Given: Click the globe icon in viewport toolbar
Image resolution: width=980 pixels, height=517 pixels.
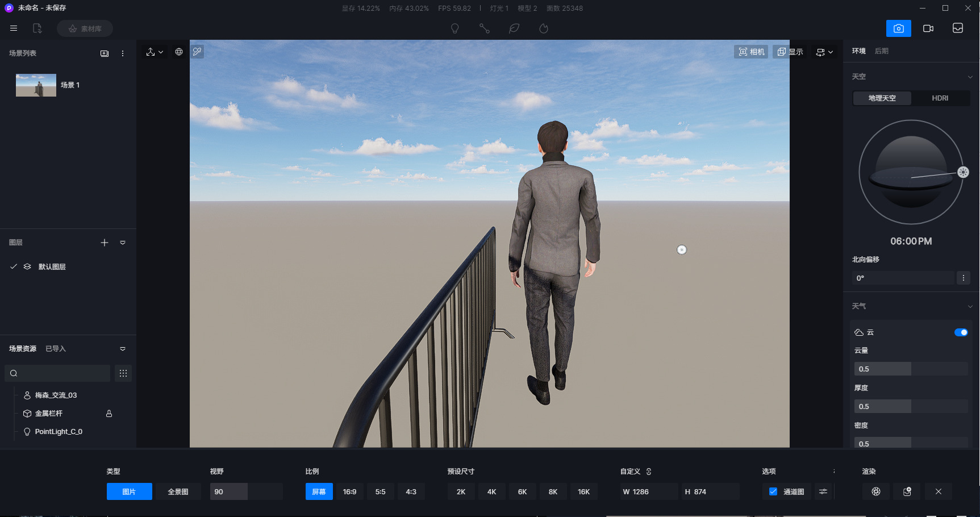Looking at the screenshot, I should (179, 52).
